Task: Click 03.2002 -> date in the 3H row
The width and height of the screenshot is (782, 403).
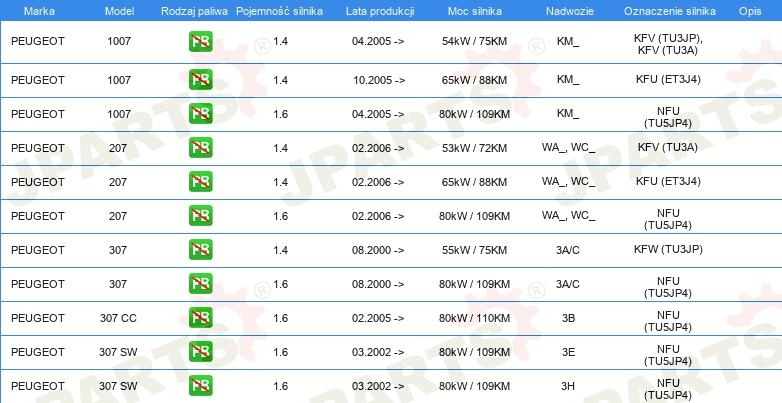Action: click(x=378, y=386)
